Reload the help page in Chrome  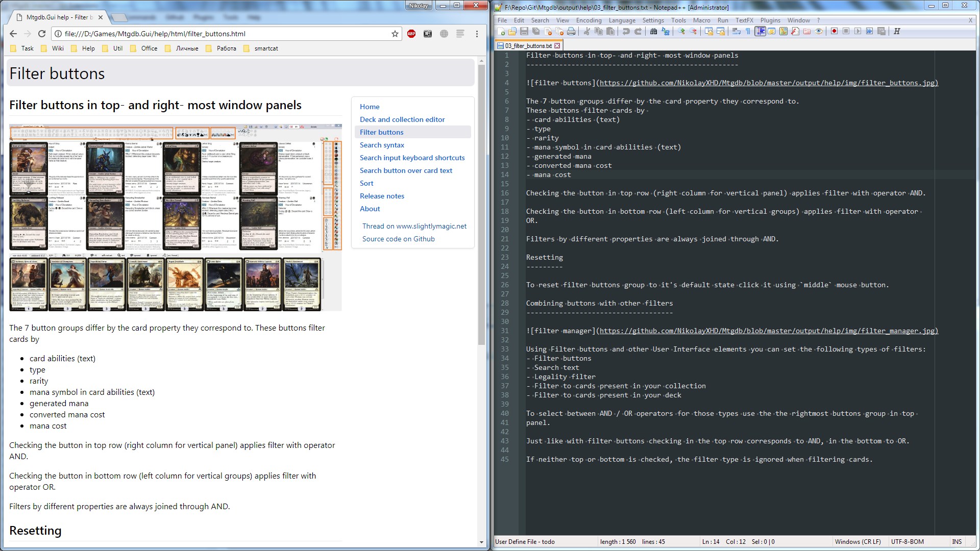42,34
